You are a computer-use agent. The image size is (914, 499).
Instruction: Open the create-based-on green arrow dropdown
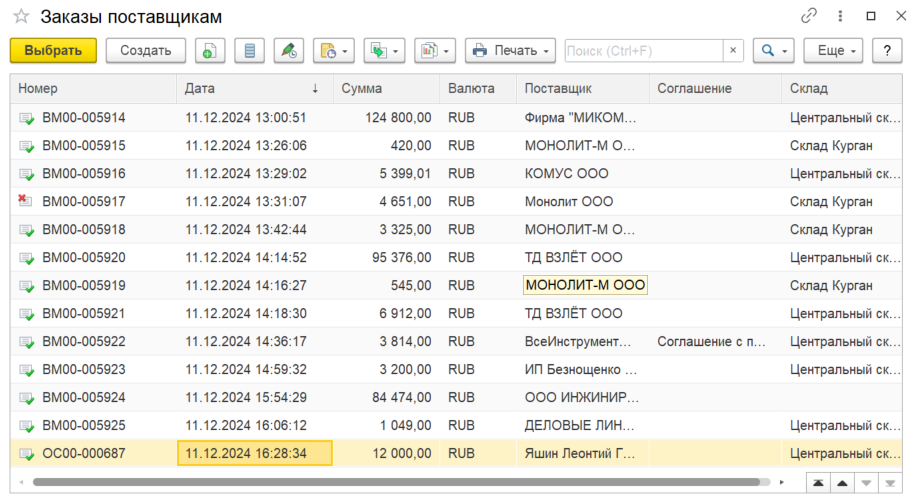pyautogui.click(x=384, y=51)
